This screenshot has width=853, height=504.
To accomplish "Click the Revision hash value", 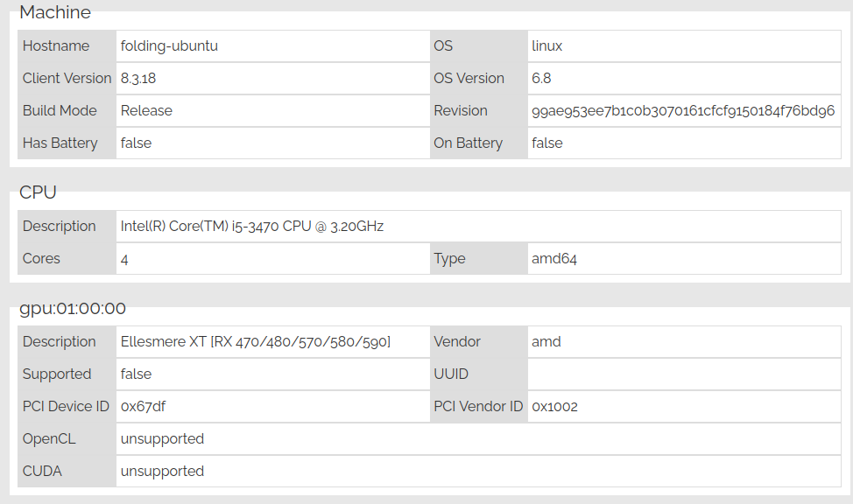I will pyautogui.click(x=683, y=111).
